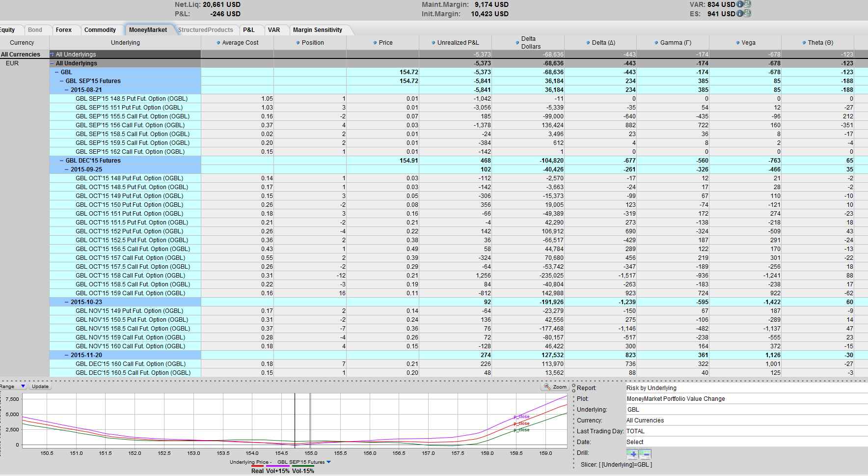
Task: Click the Vega column blue dot
Action: click(x=737, y=43)
